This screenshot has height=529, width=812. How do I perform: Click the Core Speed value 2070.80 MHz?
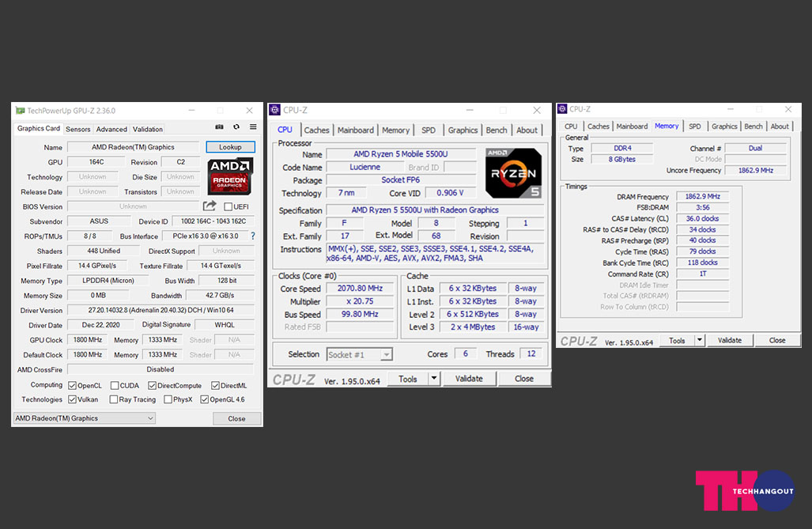[x=360, y=288]
